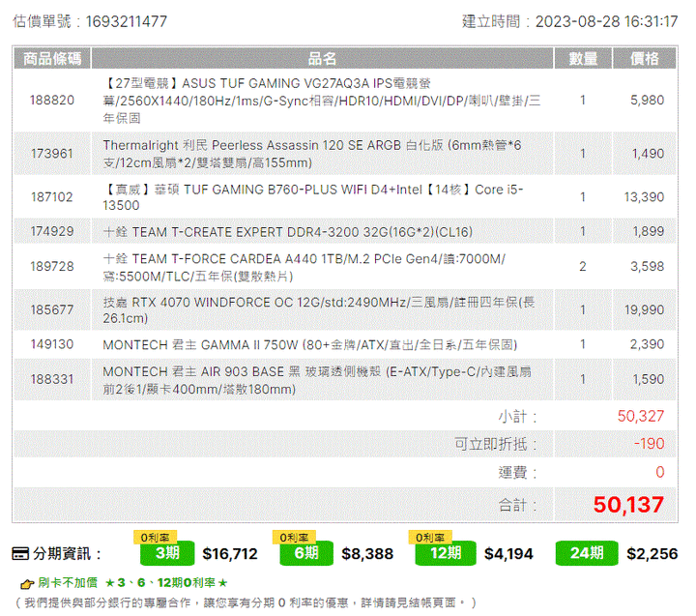Click MONTECH GAMMA II 750W product name
Image resolution: width=696 pixels, height=616 pixels.
[310, 344]
